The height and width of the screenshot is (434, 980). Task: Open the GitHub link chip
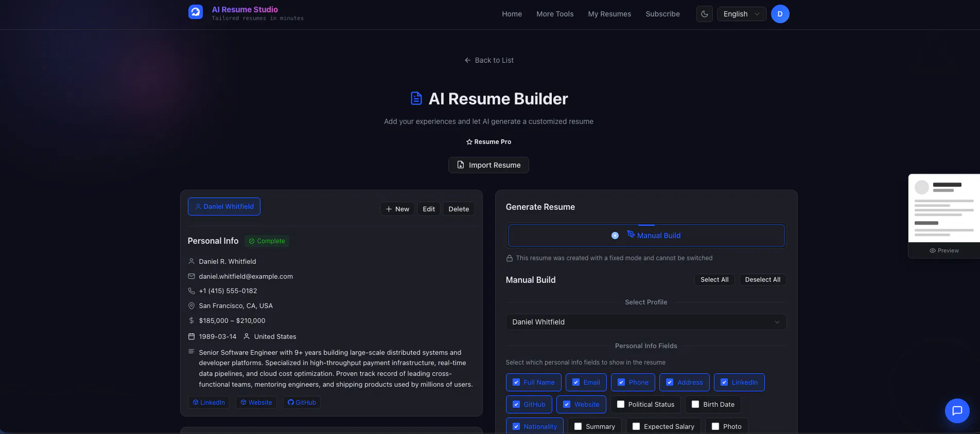click(302, 403)
